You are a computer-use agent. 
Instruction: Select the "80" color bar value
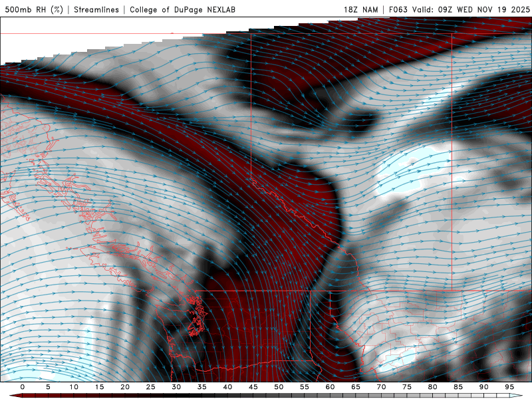[432, 387]
